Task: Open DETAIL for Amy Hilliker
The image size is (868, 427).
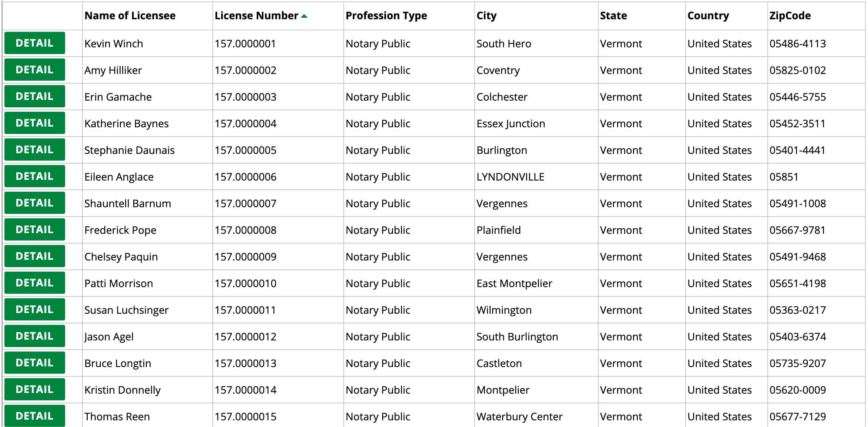Action: pos(34,70)
